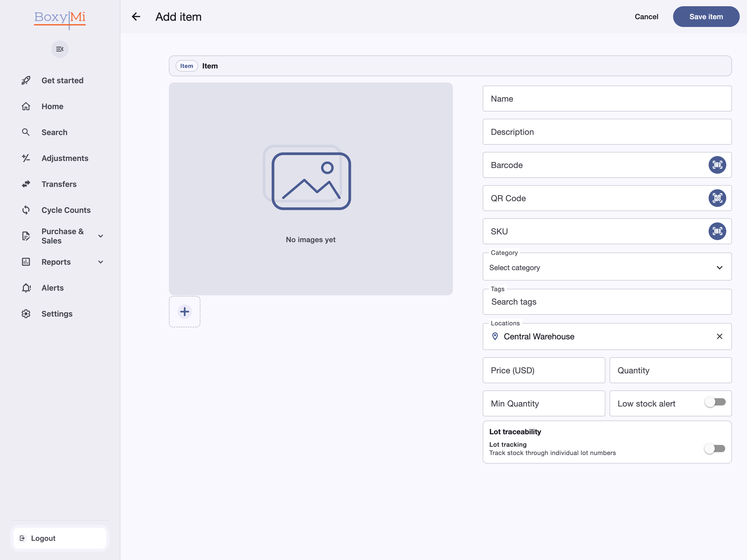The height and width of the screenshot is (560, 747).
Task: Scan barcode using Barcode field scanner icon
Action: tap(717, 165)
